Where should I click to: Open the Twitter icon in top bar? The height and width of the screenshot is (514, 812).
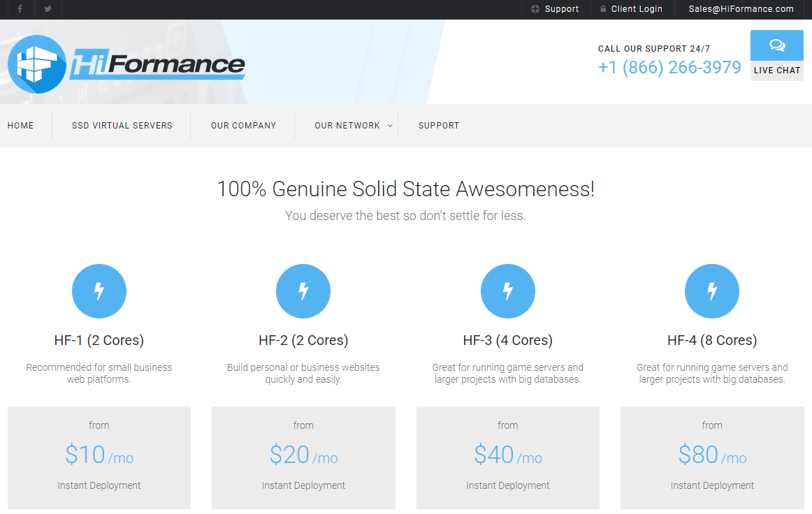(47, 9)
